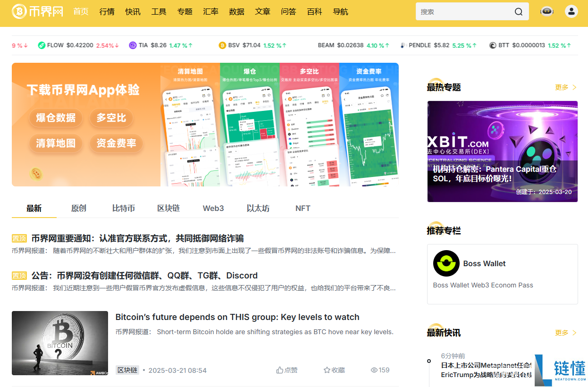Click the 资金费率 button on banner
588x387 pixels.
[x=116, y=143]
